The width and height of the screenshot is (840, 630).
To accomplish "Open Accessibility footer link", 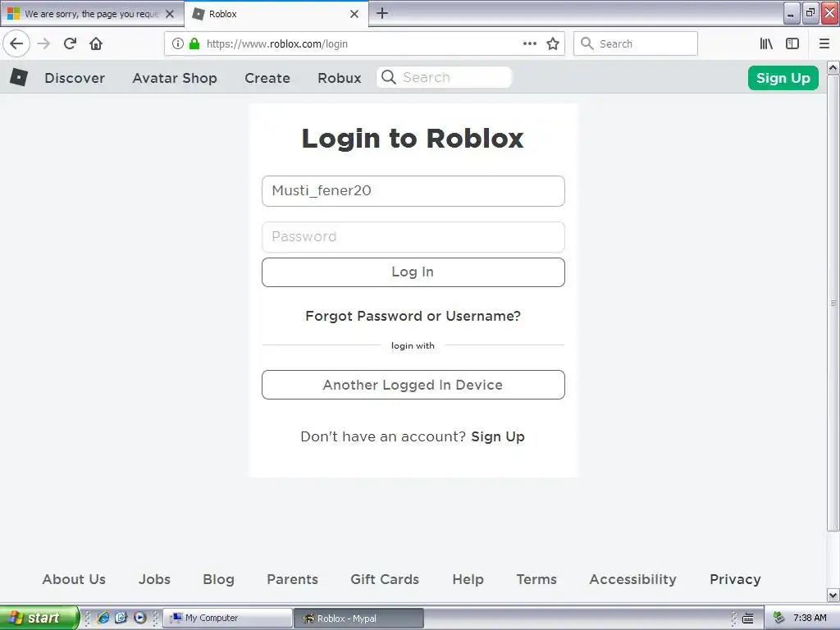I will point(632,579).
